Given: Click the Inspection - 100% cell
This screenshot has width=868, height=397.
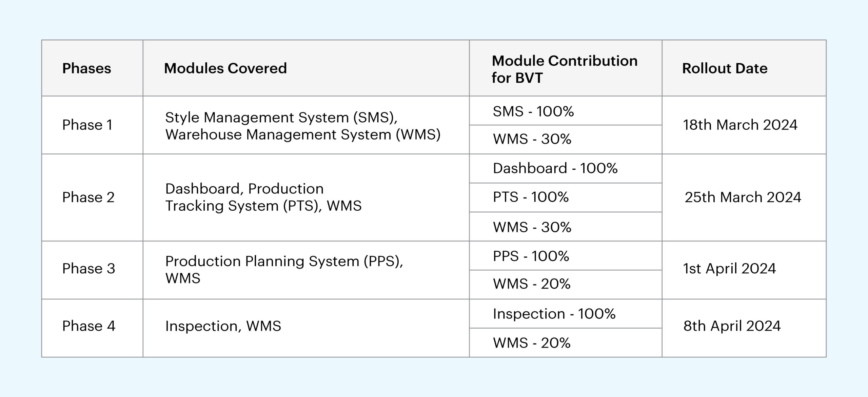Looking at the screenshot, I should pyautogui.click(x=554, y=314).
